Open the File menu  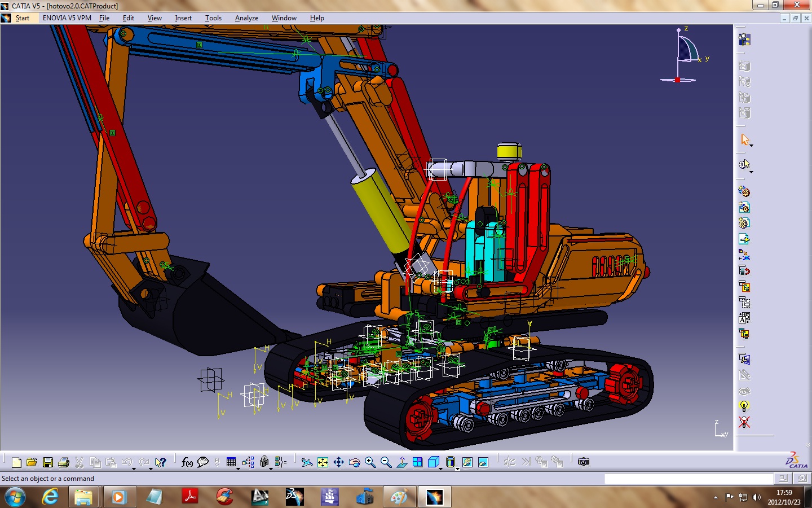click(104, 18)
